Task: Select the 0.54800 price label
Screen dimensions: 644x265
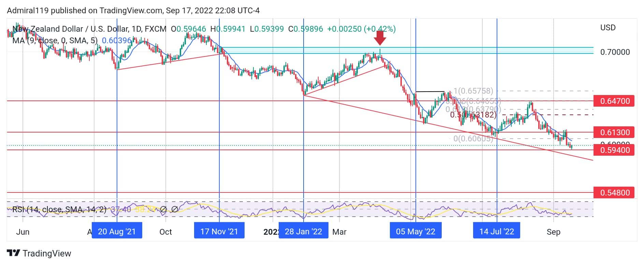Action: click(614, 192)
